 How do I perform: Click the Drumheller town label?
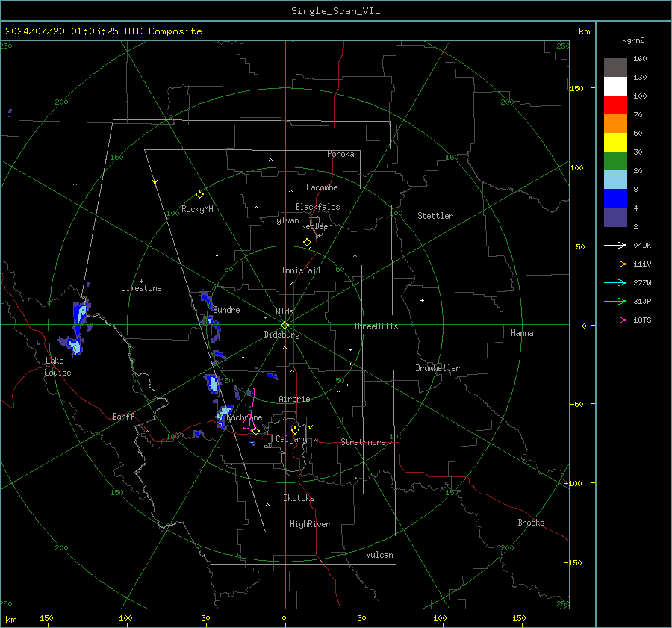pyautogui.click(x=438, y=368)
